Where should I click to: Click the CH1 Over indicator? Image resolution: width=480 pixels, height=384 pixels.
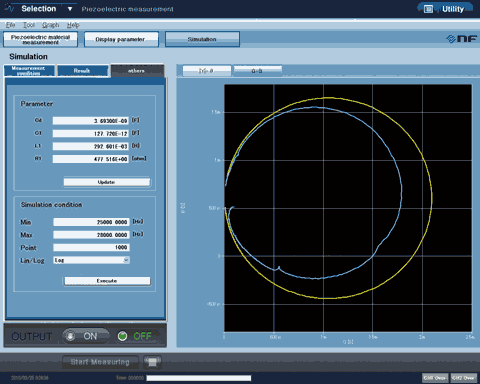[435, 378]
